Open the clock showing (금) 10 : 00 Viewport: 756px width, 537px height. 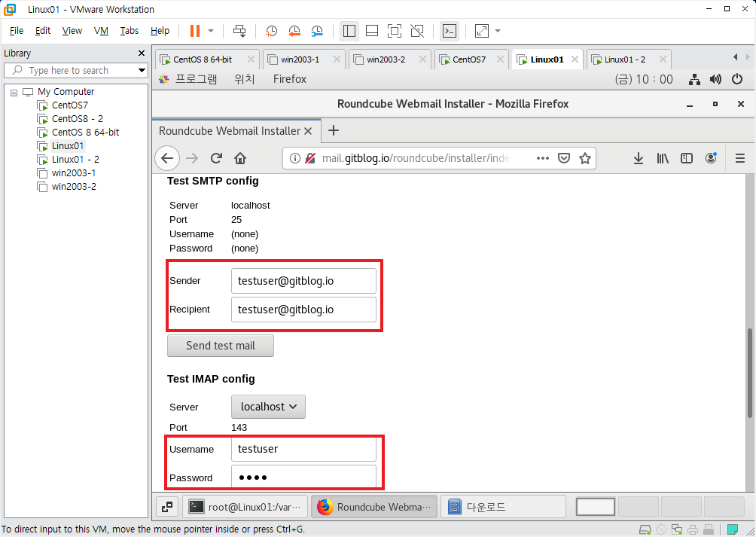(644, 79)
